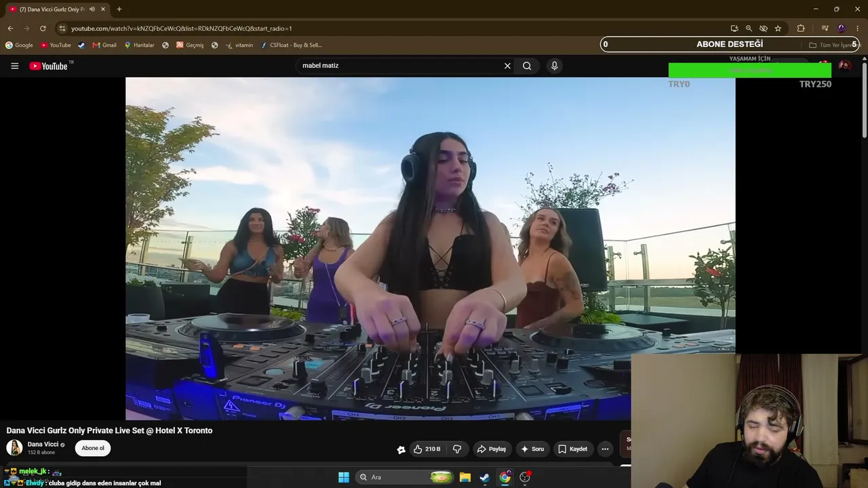The height and width of the screenshot is (488, 868).
Task: Go to YouTube home via logo
Action: coord(49,66)
